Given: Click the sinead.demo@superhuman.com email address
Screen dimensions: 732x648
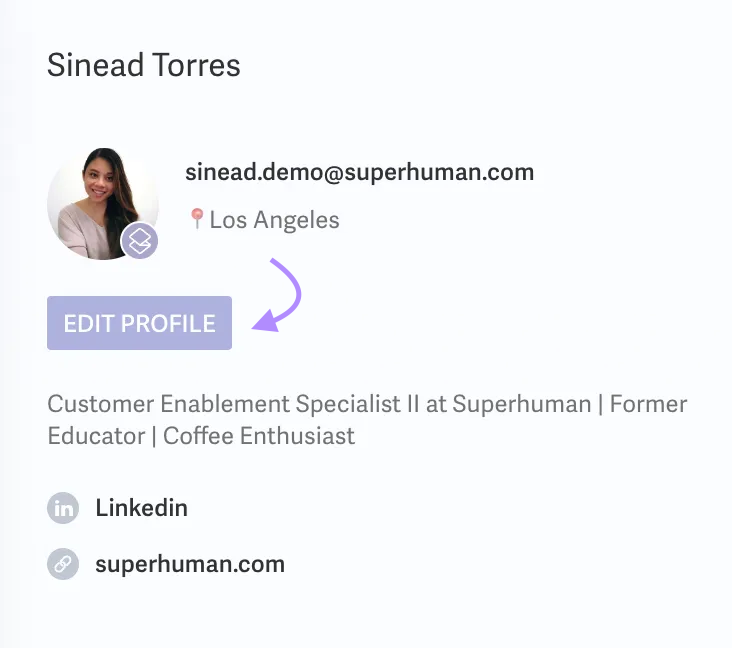Looking at the screenshot, I should 359,172.
